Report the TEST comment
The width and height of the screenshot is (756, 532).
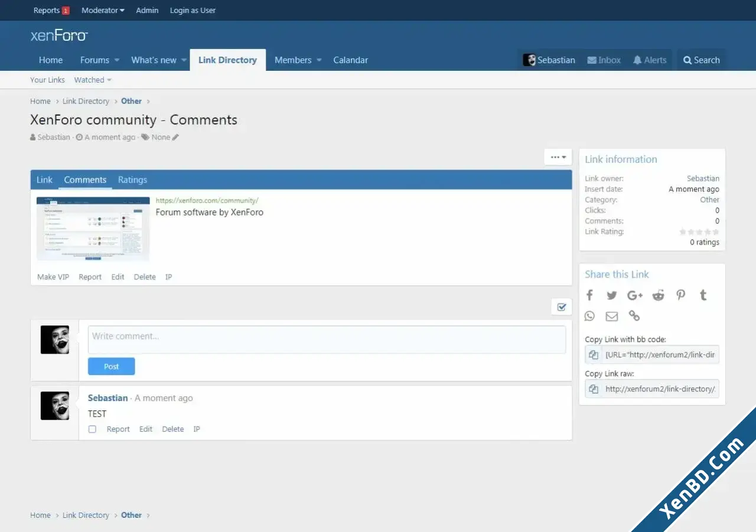tap(118, 429)
